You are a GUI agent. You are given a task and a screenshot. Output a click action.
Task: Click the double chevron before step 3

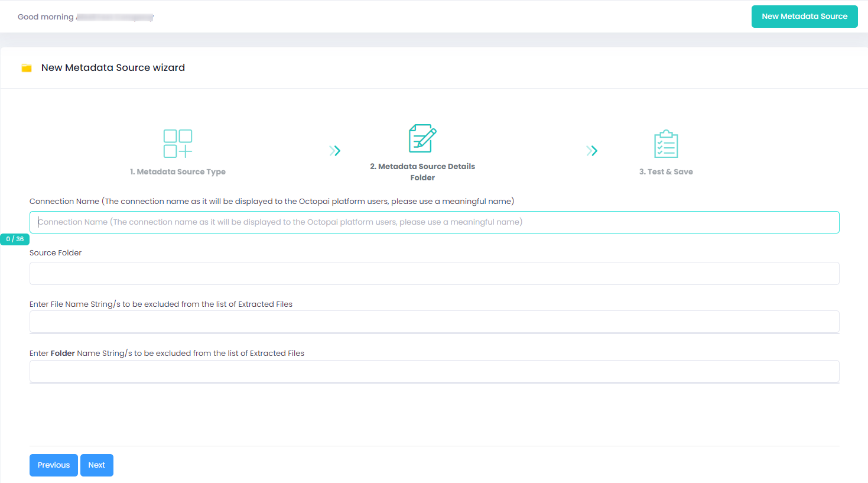pos(592,151)
